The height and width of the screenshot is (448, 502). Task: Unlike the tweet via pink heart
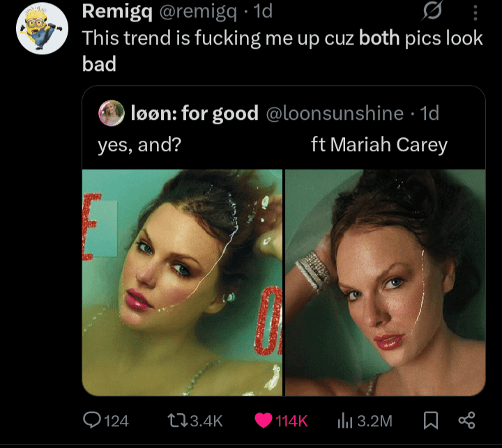point(263,420)
